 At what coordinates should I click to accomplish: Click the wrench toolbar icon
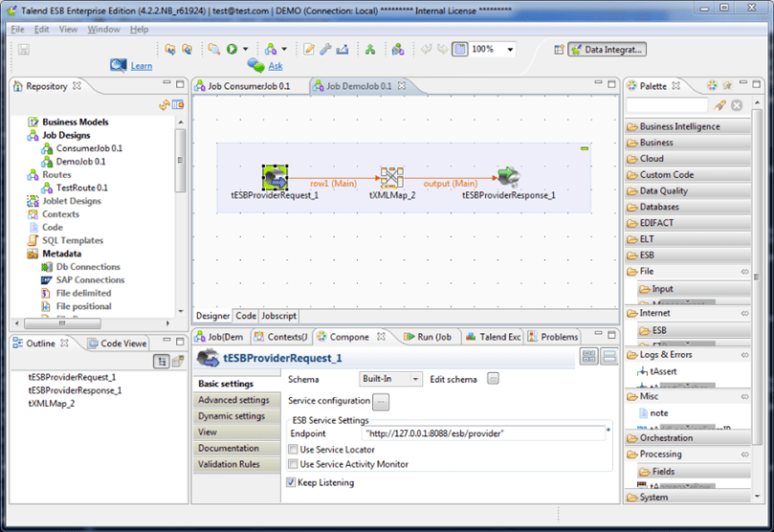[x=325, y=50]
